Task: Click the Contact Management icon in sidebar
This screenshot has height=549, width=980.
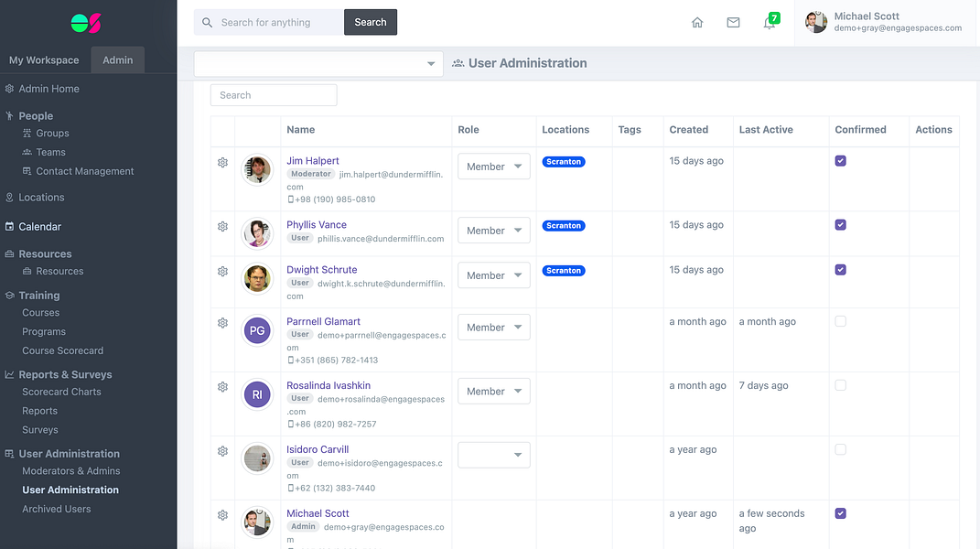Action: [27, 171]
